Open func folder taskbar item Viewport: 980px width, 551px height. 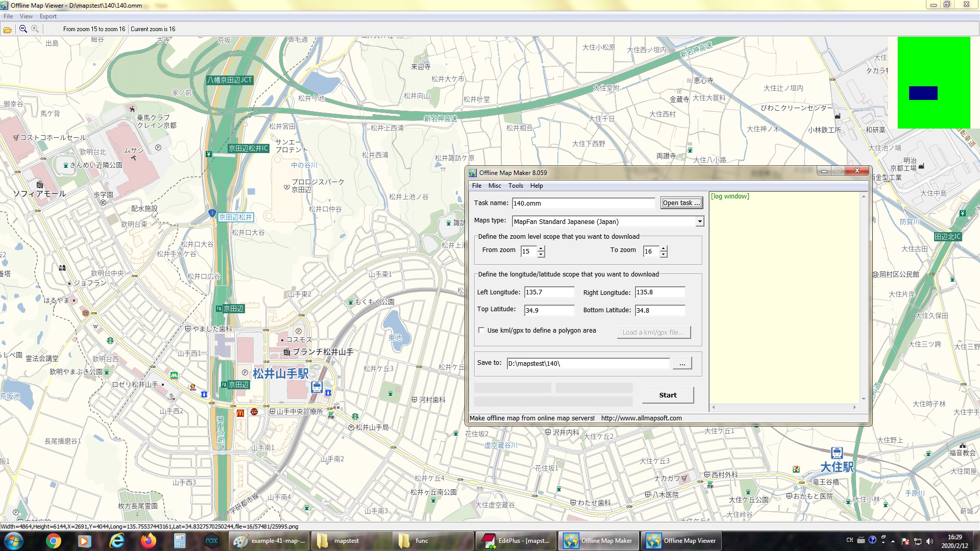coord(433,541)
